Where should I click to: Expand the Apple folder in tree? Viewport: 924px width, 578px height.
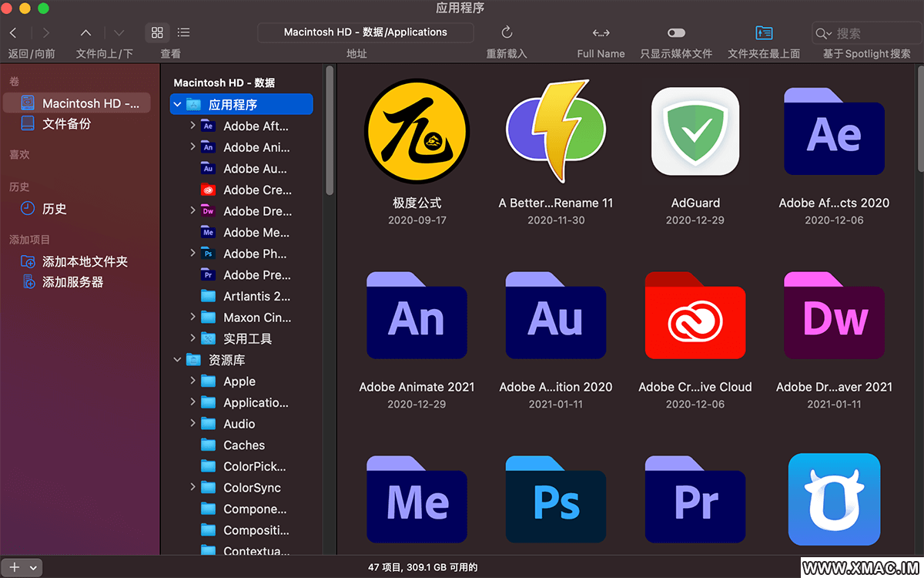[192, 381]
